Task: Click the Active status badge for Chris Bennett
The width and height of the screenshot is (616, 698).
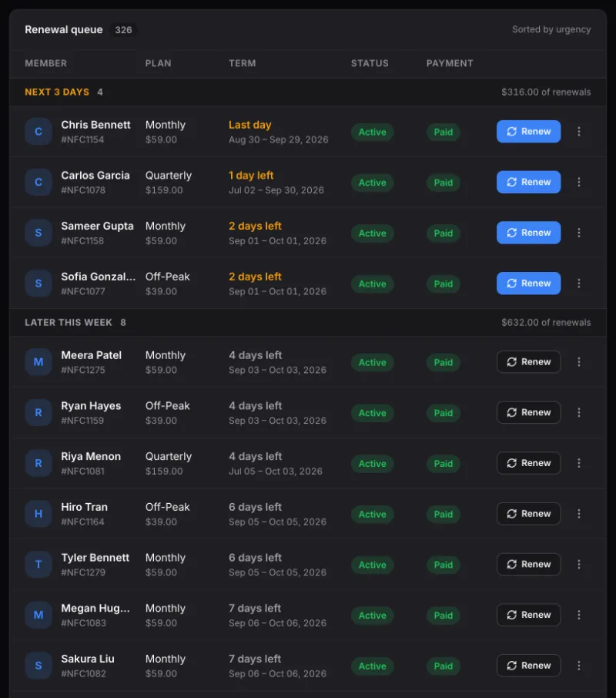Action: [x=372, y=132]
